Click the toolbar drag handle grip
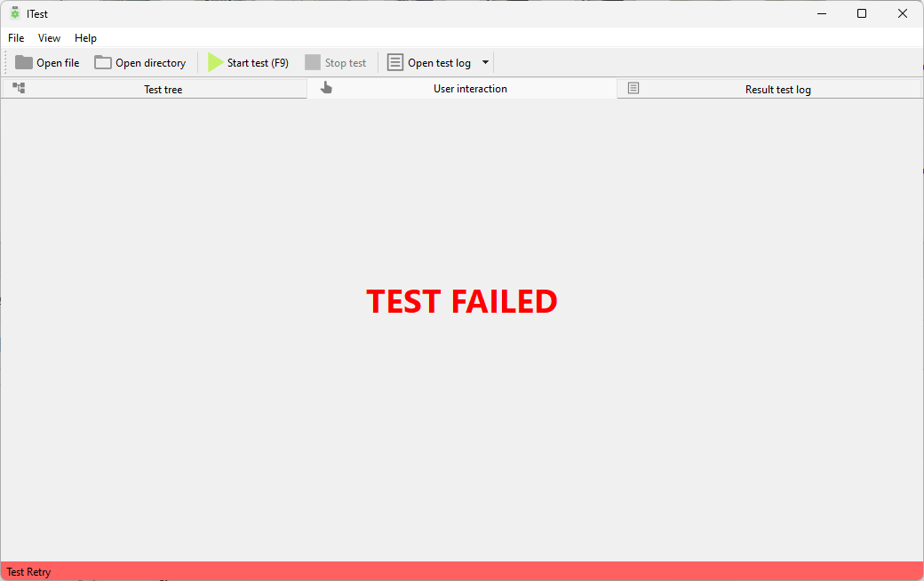The image size is (924, 581). [x=6, y=62]
